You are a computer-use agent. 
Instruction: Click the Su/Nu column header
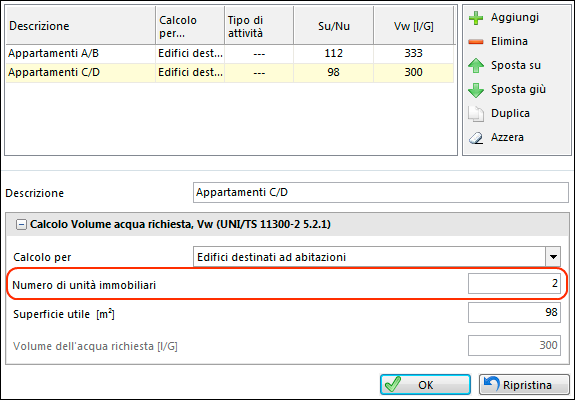(333, 26)
